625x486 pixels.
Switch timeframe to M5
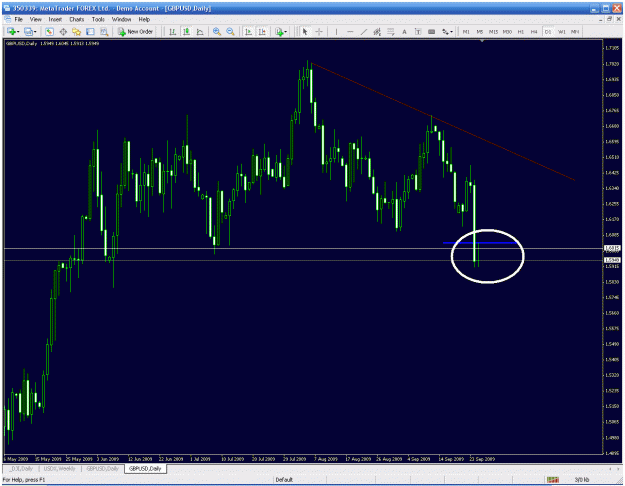pos(480,31)
